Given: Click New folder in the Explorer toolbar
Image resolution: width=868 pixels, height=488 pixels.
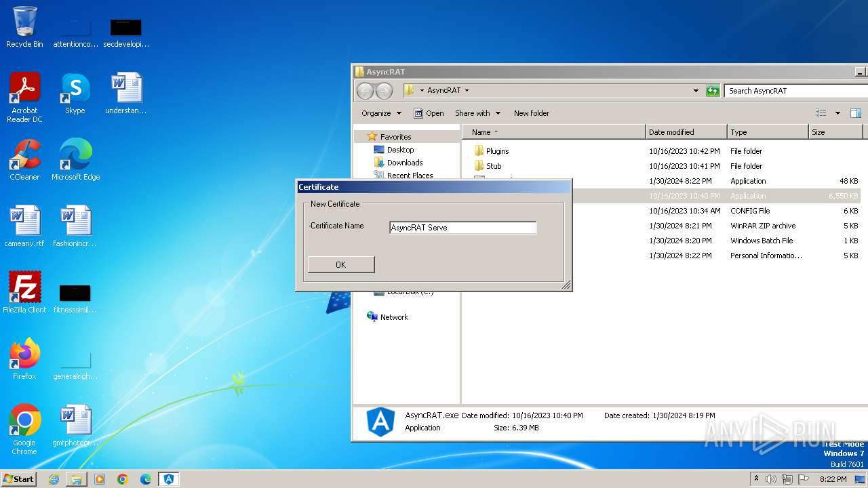Looking at the screenshot, I should tap(532, 113).
